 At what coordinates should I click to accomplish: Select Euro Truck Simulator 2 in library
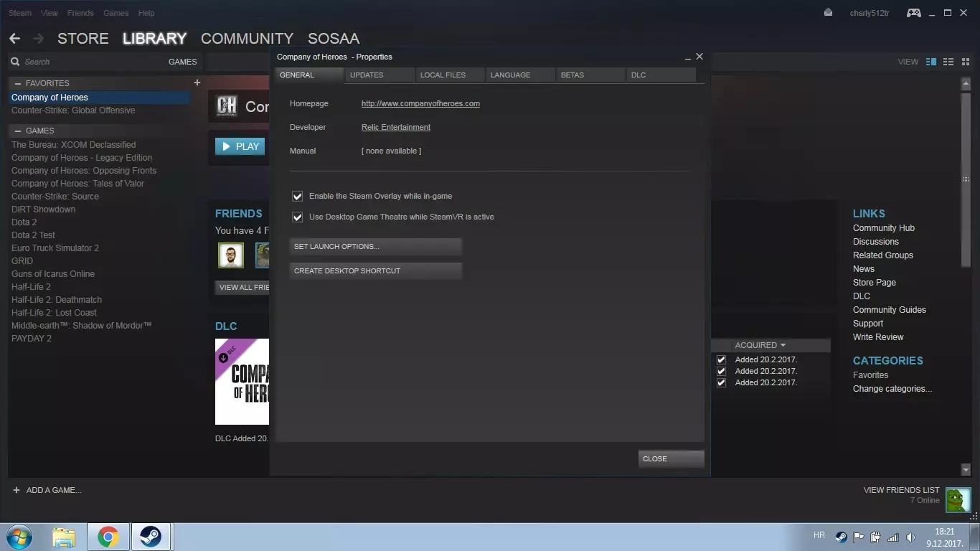pyautogui.click(x=55, y=248)
